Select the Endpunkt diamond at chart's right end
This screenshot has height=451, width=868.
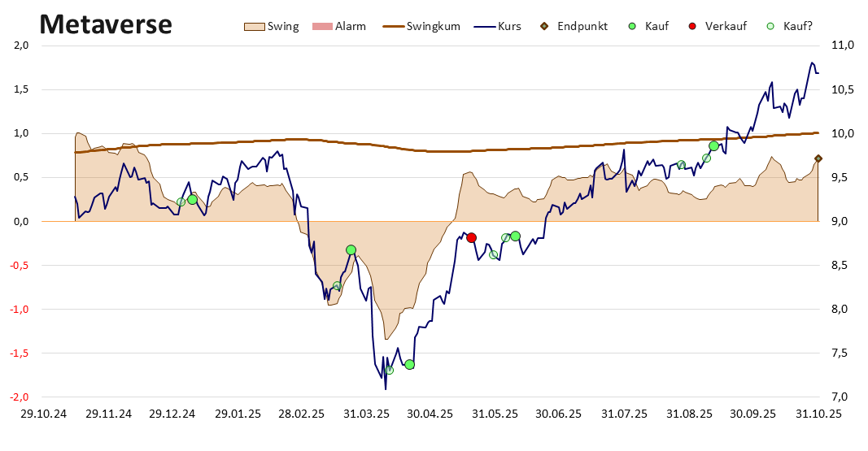[x=818, y=158]
